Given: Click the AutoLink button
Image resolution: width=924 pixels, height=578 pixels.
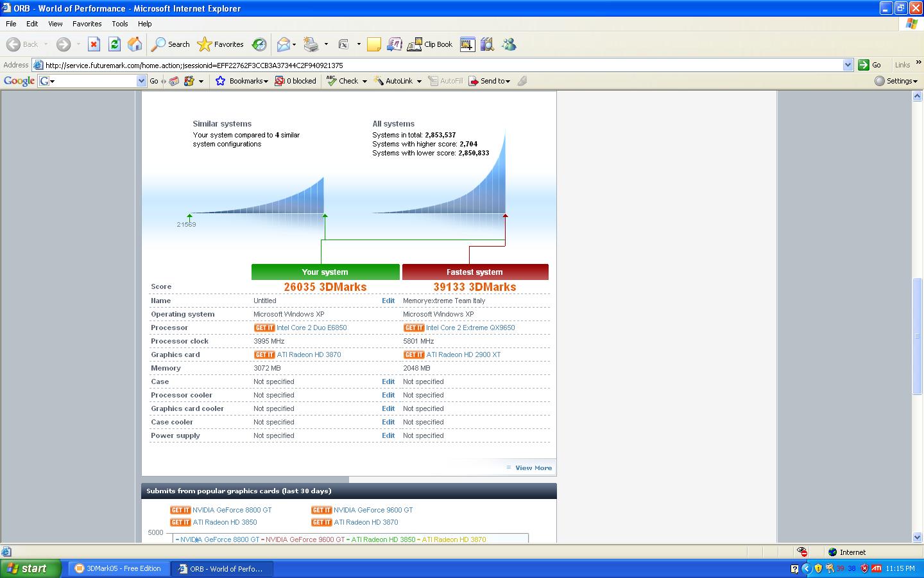Looking at the screenshot, I should click(393, 81).
